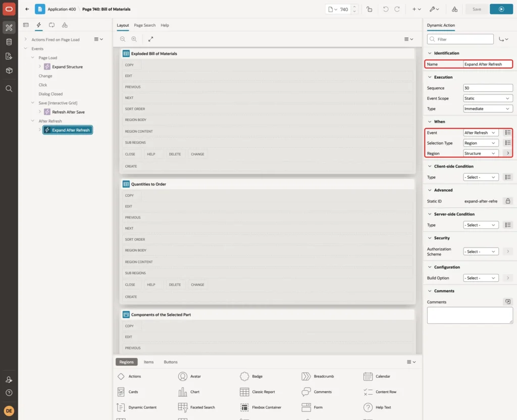Image resolution: width=517 pixels, height=420 pixels.
Task: Open the Region Structure dropdown
Action: coord(481,153)
